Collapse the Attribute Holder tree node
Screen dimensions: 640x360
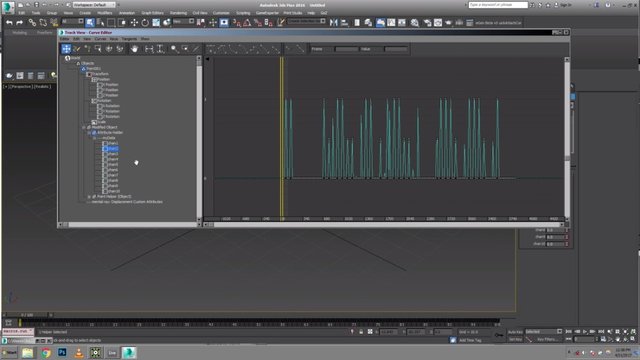point(89,133)
